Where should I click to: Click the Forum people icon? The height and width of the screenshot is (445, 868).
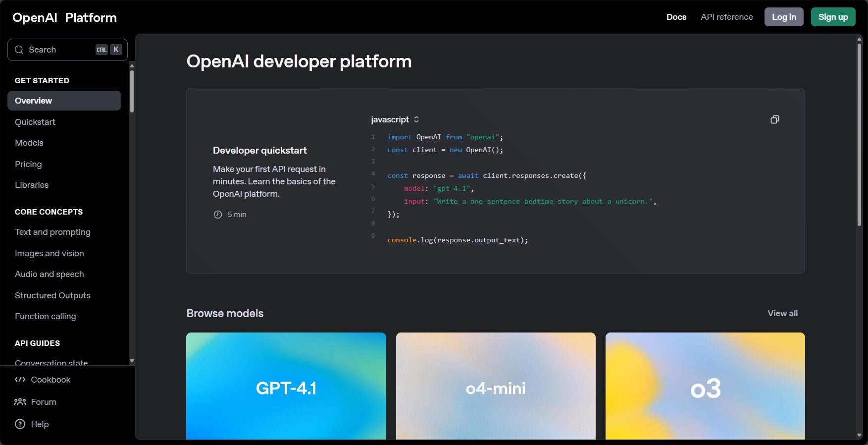coord(20,402)
